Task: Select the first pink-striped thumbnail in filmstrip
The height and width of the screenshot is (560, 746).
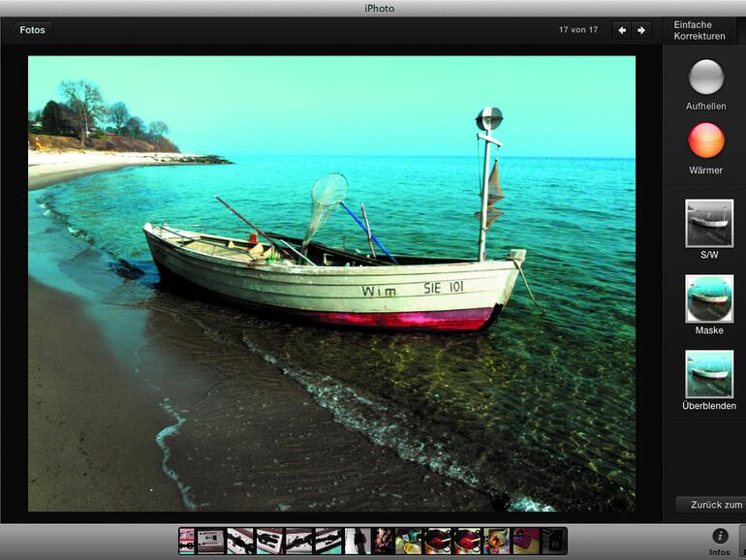Action: point(187,541)
